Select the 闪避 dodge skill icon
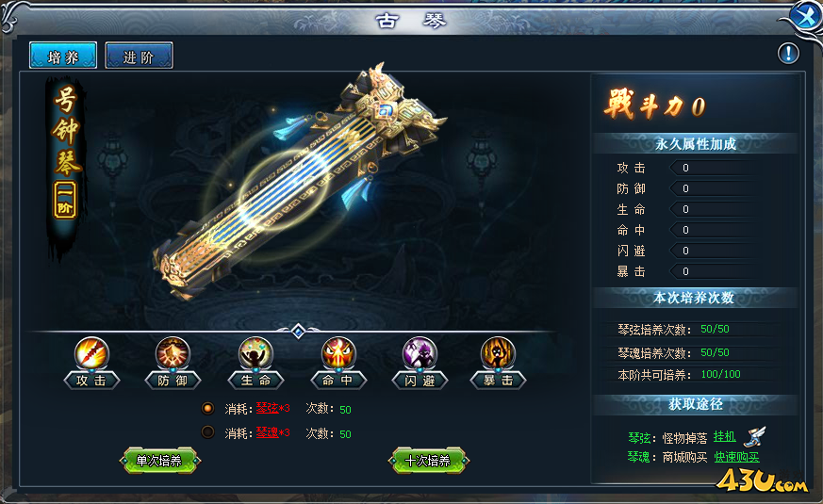The width and height of the screenshot is (823, 504). [420, 353]
